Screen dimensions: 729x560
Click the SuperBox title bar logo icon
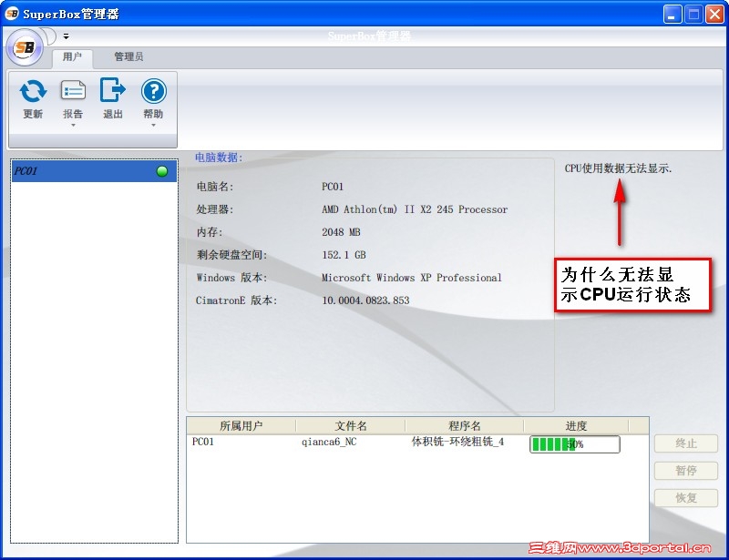tap(12, 14)
